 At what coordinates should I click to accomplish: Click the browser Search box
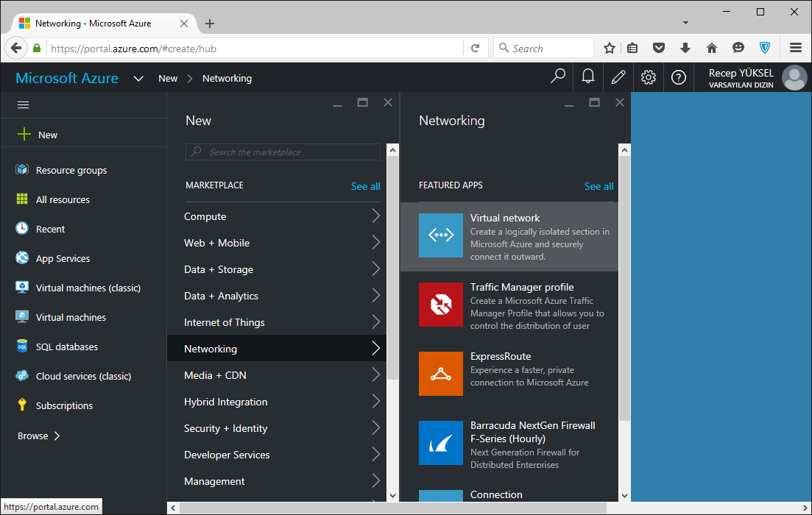point(544,48)
